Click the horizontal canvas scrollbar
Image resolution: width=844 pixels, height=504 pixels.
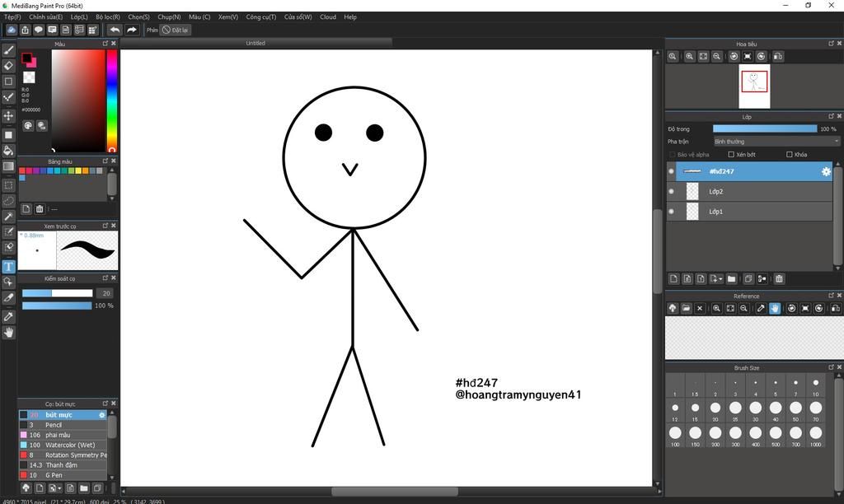(x=395, y=492)
